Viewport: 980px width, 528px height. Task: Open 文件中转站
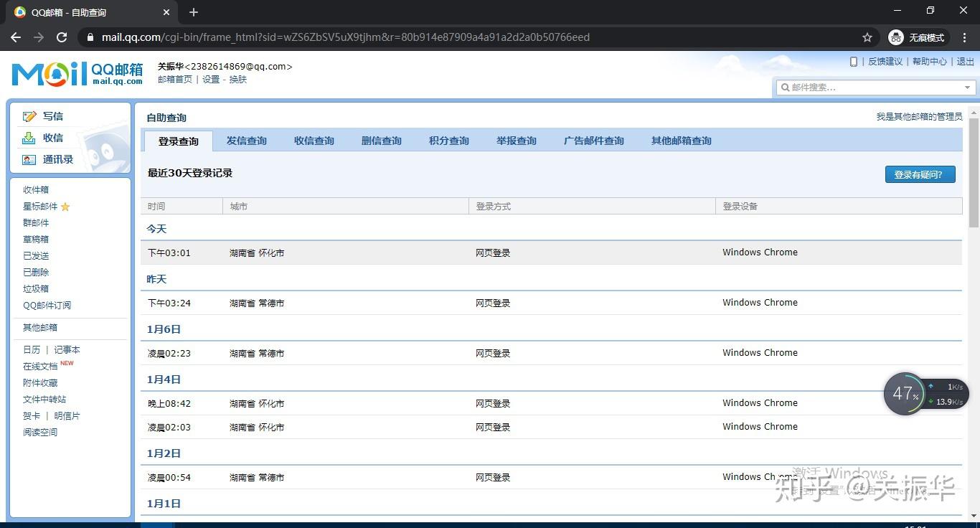[x=44, y=400]
